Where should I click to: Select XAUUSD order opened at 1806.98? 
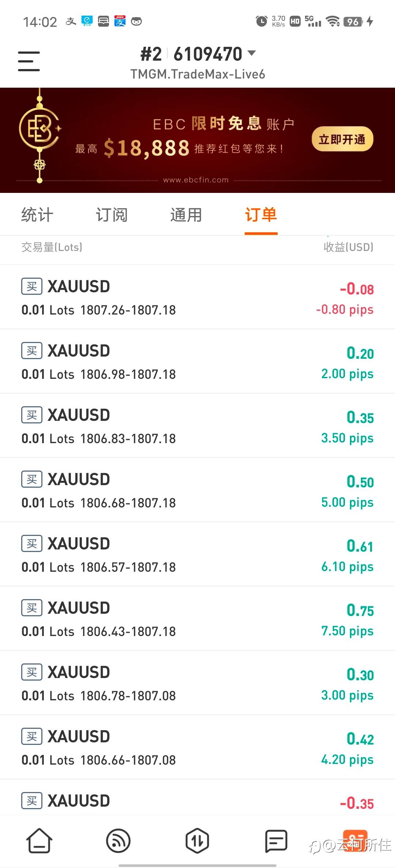point(197,362)
